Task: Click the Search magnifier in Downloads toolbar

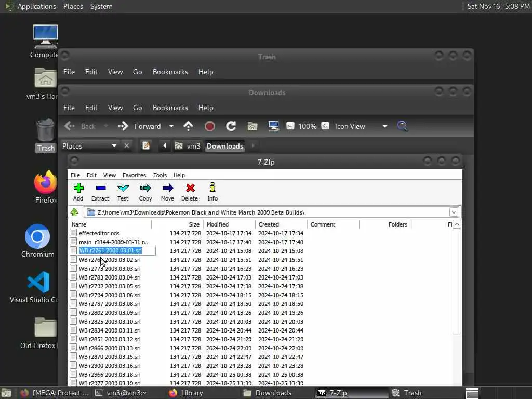Action: click(403, 126)
